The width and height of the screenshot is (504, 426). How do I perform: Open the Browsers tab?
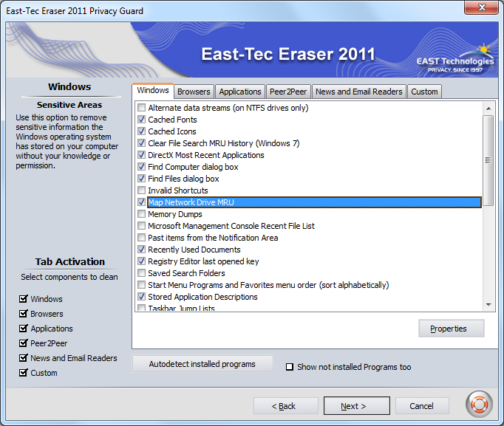point(194,92)
